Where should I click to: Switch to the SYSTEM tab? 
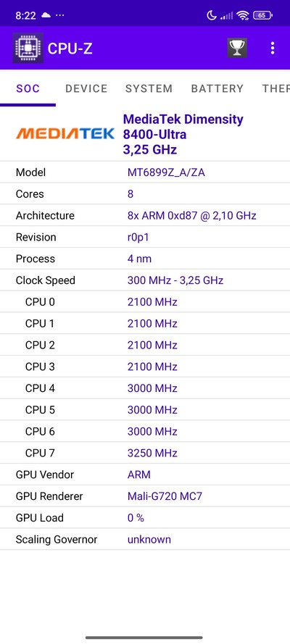(149, 88)
